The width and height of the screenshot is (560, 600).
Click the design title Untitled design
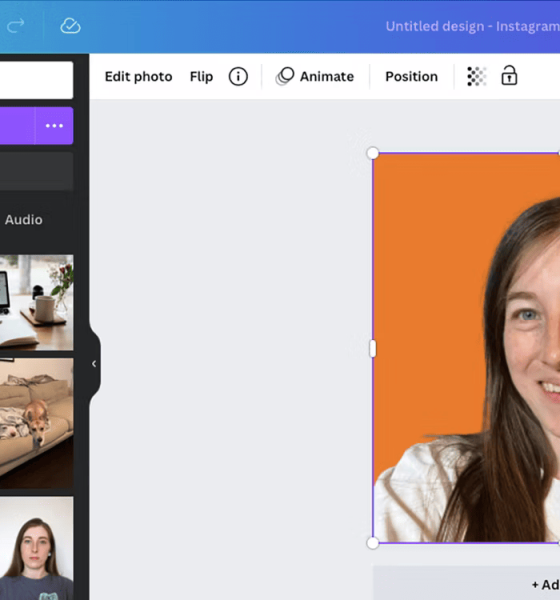472,26
